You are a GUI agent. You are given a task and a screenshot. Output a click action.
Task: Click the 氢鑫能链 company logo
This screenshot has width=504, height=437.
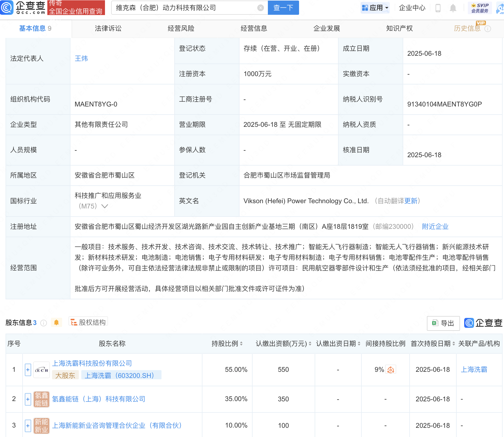[41, 399]
